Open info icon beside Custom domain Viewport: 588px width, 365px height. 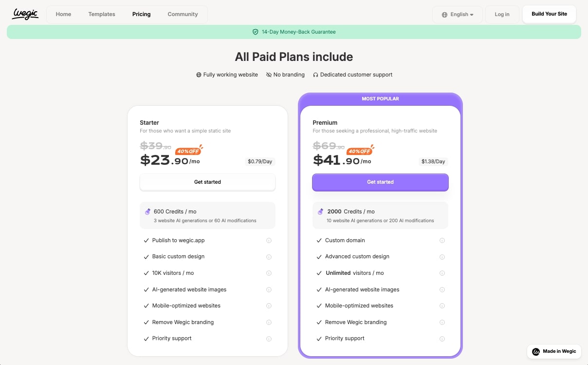(x=442, y=240)
